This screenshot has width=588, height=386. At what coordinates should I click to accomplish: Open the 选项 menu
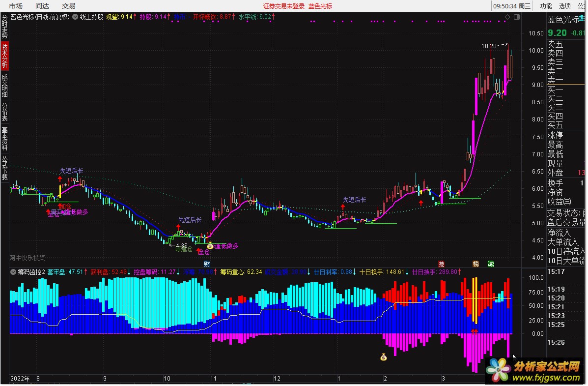(564, 6)
